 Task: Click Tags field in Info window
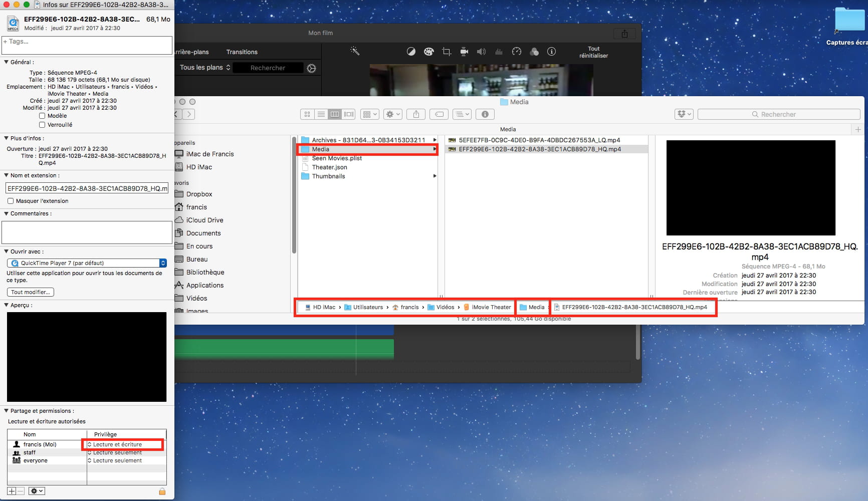(87, 45)
